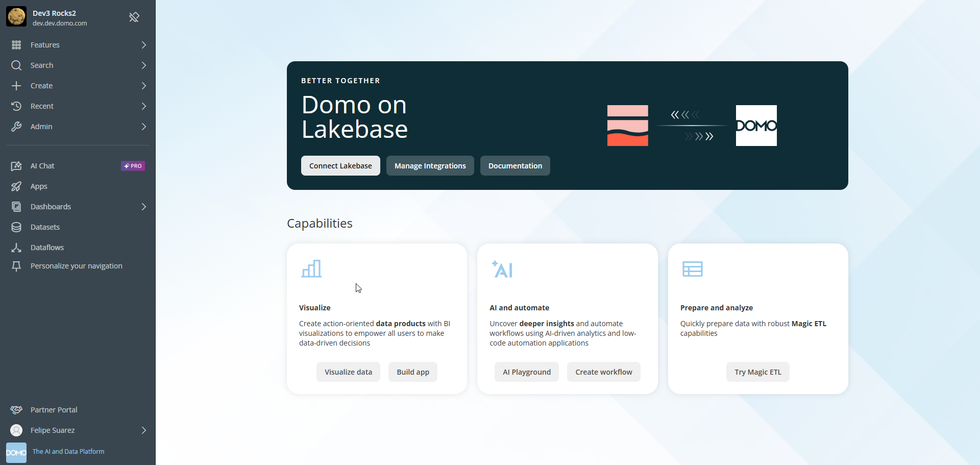Click the AI sparkle icon on card
Viewport: 980px width, 465px height.
pyautogui.click(x=502, y=269)
